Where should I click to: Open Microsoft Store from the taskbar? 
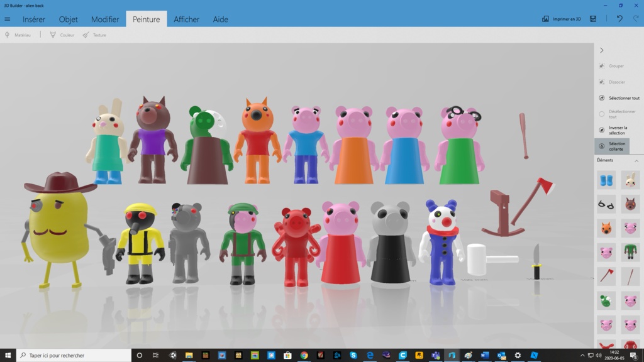pos(287,355)
